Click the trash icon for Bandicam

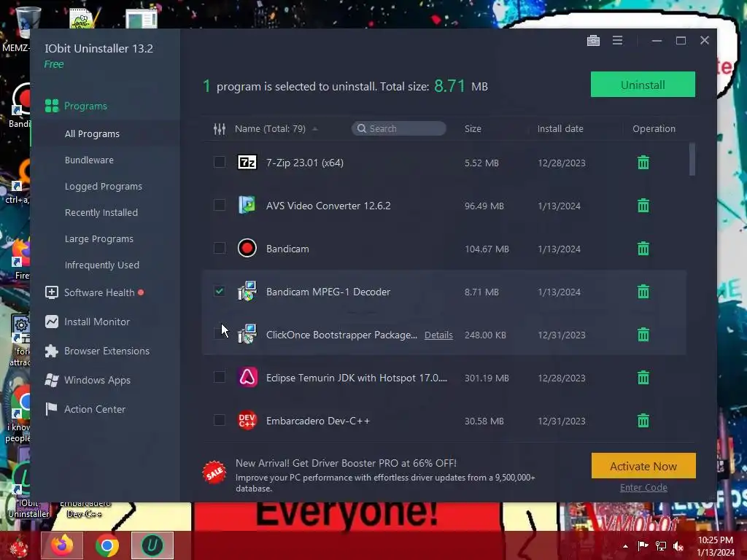click(643, 248)
